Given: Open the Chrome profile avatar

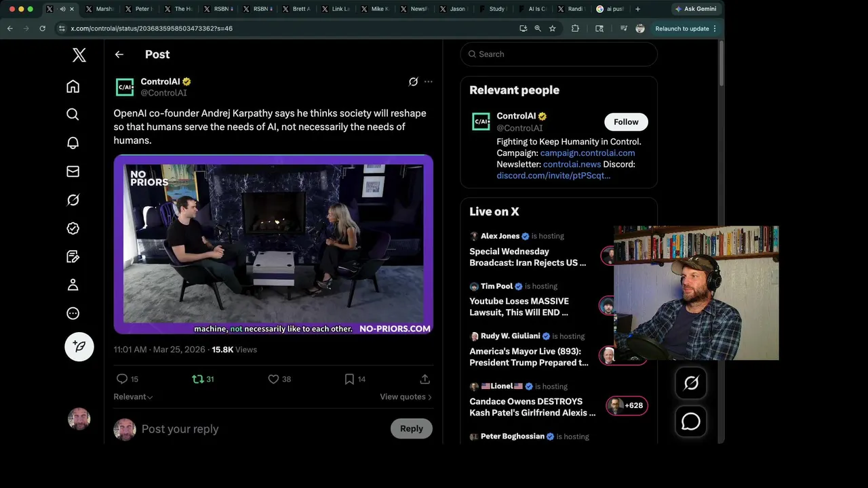Looking at the screenshot, I should 639,28.
